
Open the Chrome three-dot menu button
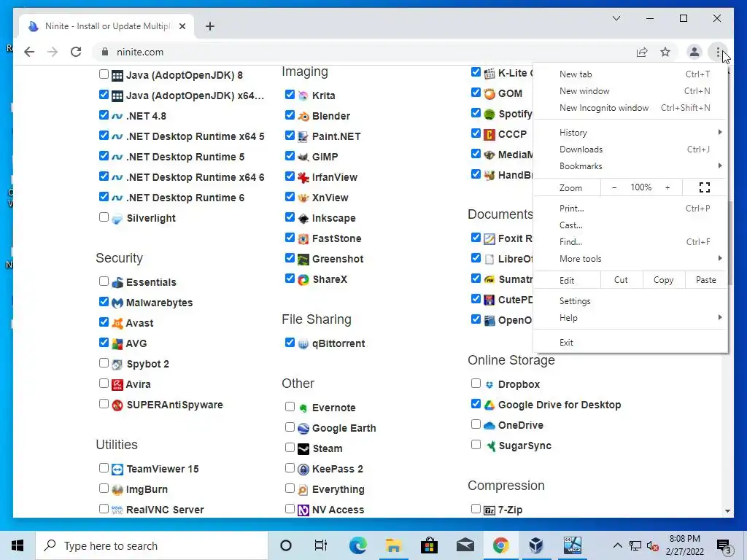[718, 52]
